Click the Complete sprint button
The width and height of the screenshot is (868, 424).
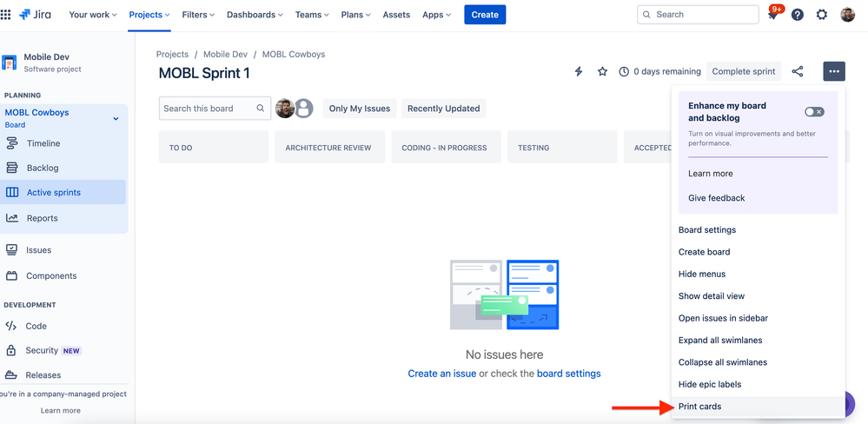coord(744,71)
